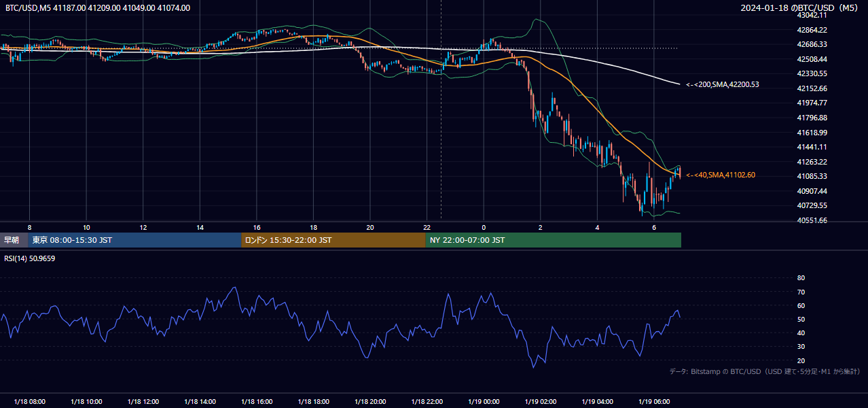The height and width of the screenshot is (408, 868).
Task: Click the BTC/USD,M5 OHLC header text
Action: point(98,8)
